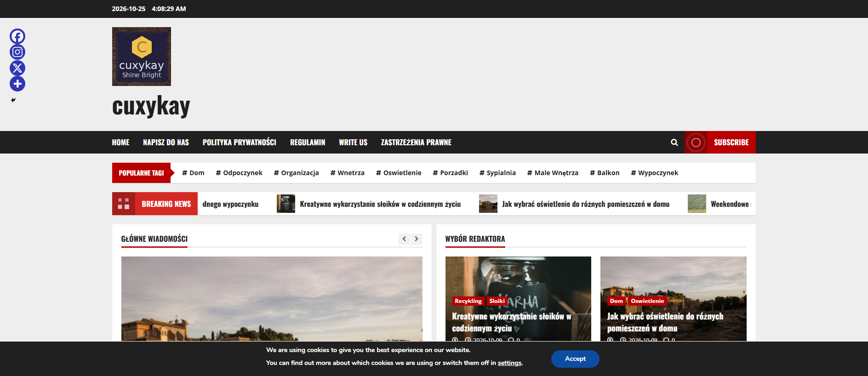
Task: Click the Breaking News grid icon
Action: click(x=124, y=204)
